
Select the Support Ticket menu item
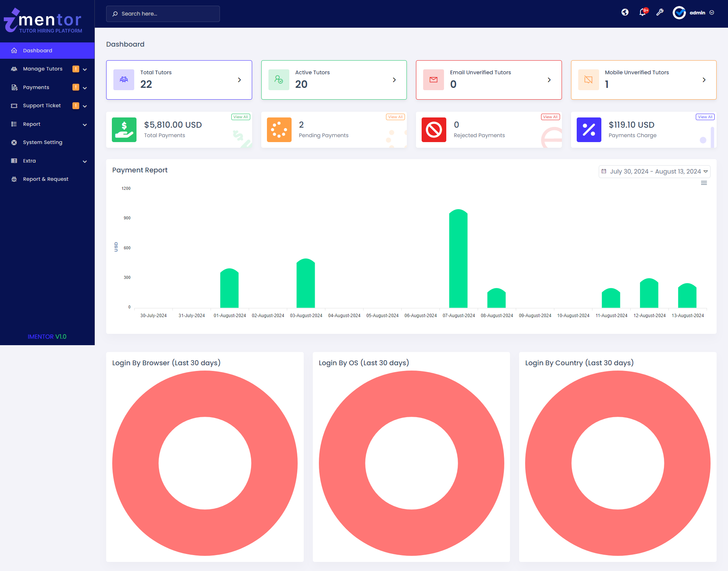click(x=42, y=105)
